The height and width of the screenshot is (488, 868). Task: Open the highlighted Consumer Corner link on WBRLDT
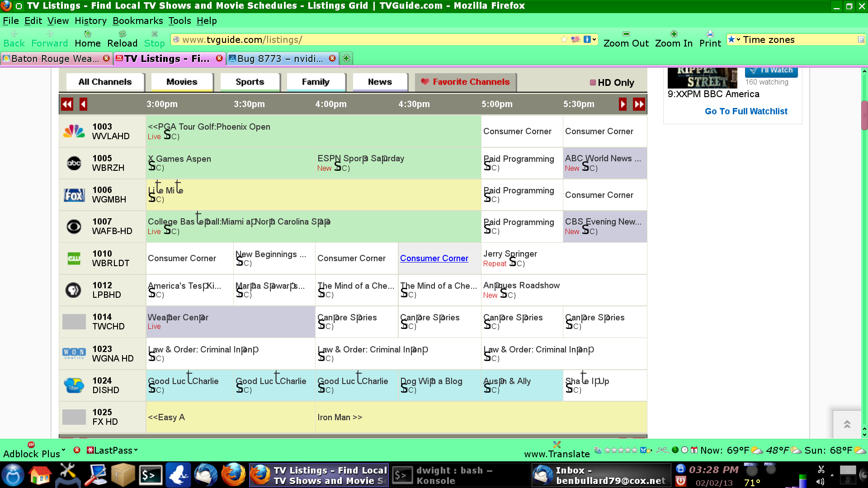pyautogui.click(x=434, y=258)
